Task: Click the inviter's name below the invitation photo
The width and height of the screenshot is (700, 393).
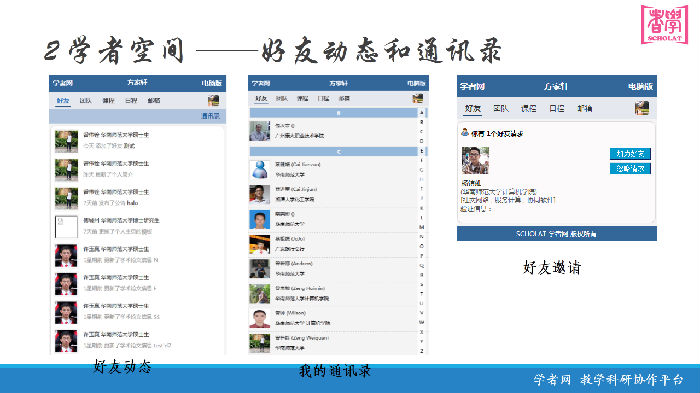Action: pyautogui.click(x=471, y=183)
